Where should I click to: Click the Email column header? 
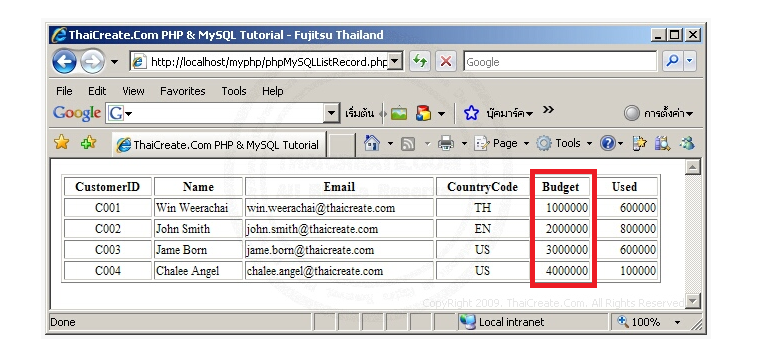coord(339,187)
